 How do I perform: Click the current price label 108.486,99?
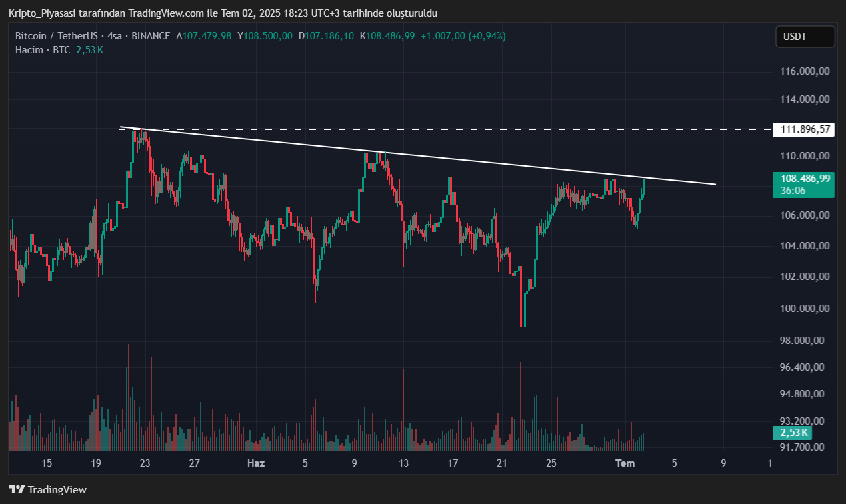(x=803, y=179)
